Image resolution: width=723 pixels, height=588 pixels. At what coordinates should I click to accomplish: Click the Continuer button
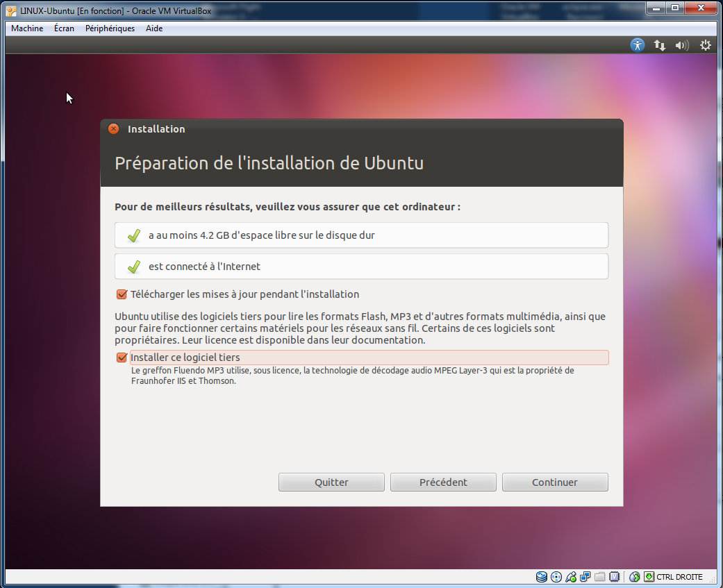[555, 482]
